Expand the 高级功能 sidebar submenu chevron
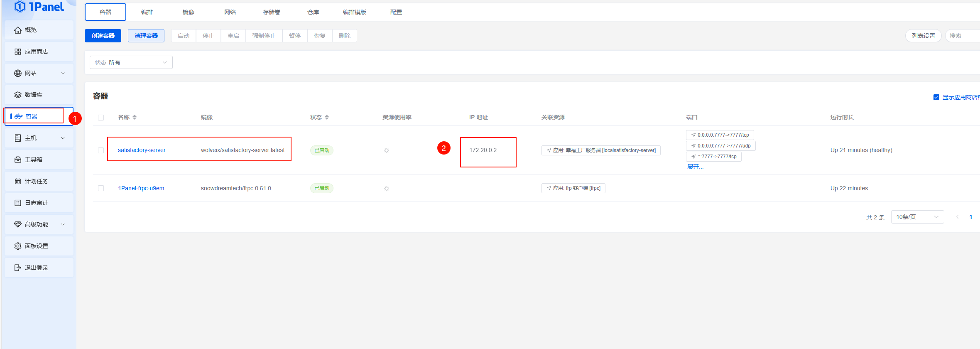 (63, 224)
